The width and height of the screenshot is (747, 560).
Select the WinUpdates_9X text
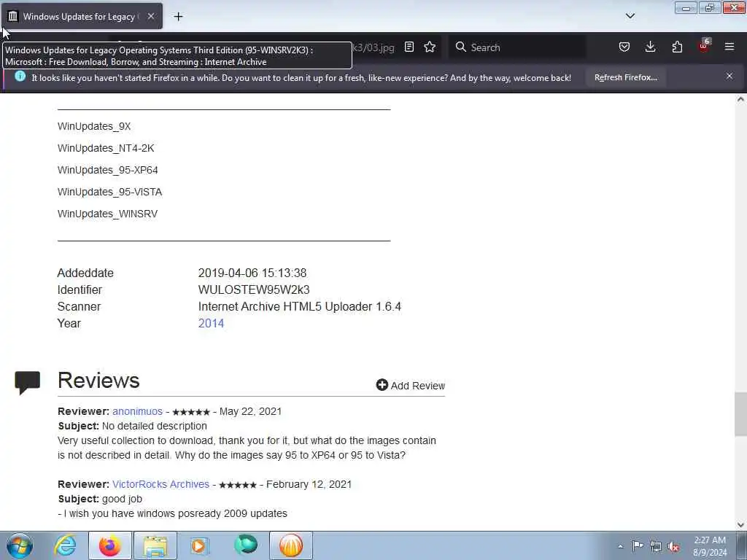[x=94, y=127]
